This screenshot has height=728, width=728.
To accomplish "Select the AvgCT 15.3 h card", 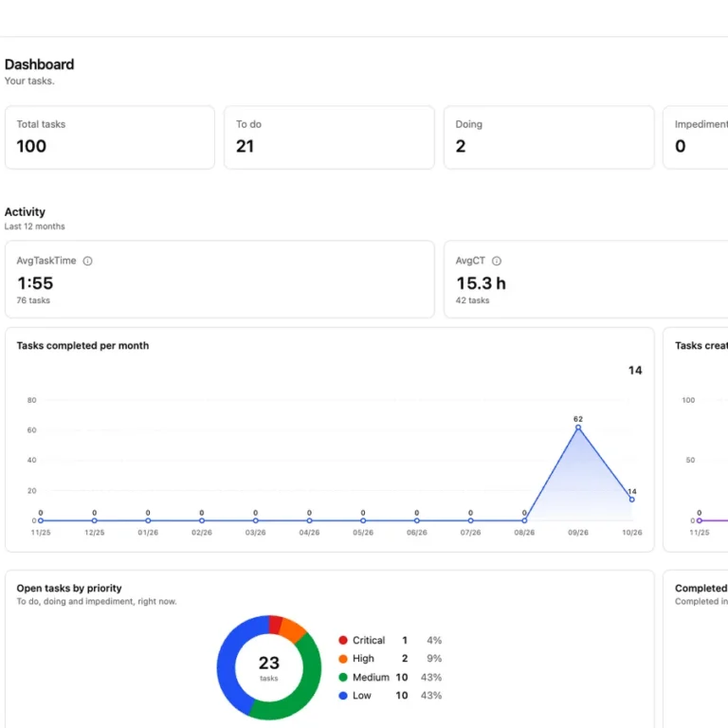I will 586,280.
